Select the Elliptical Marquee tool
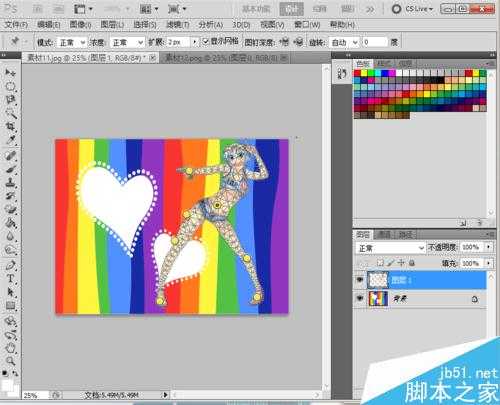This screenshot has width=500, height=405. 10,86
